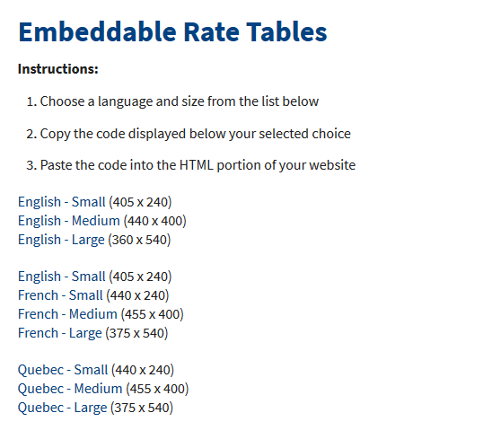Click the (360 x 540) size text
501x448 pixels.
tap(139, 240)
